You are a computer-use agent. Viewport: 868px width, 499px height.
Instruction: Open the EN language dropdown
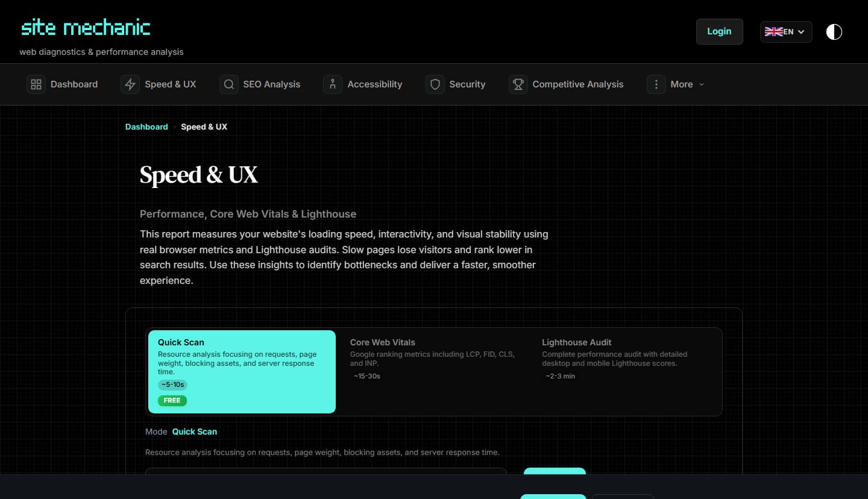[786, 32]
